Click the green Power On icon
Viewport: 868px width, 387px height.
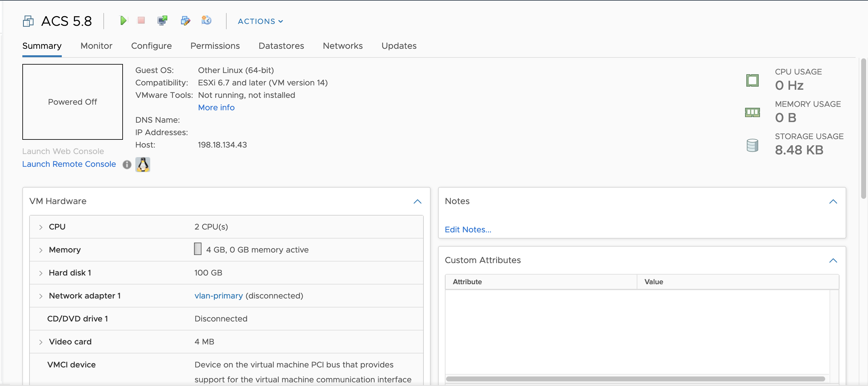click(x=123, y=21)
